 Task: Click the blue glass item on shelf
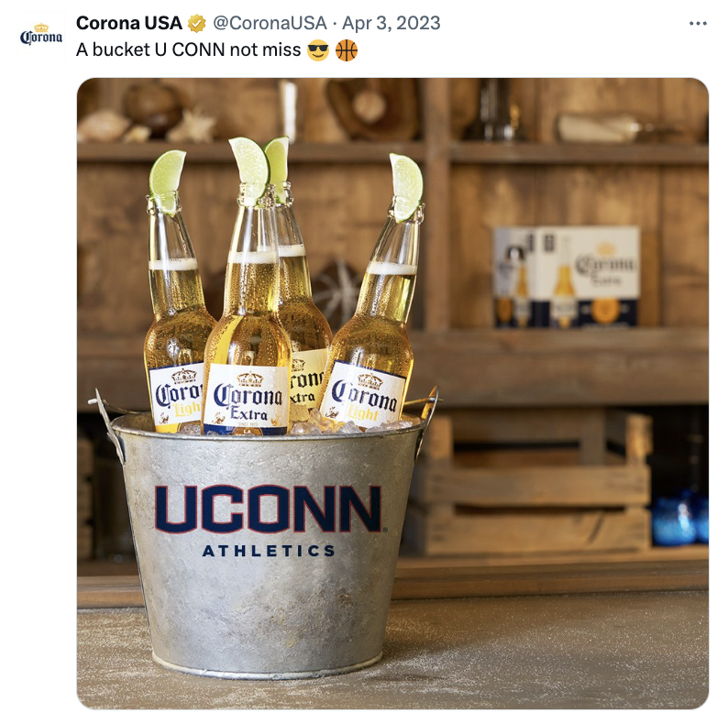[679, 520]
